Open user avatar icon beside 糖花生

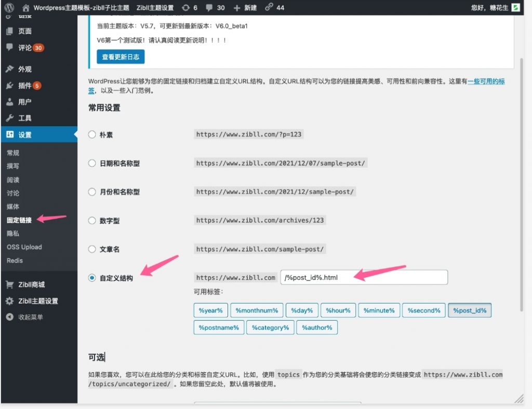516,7
